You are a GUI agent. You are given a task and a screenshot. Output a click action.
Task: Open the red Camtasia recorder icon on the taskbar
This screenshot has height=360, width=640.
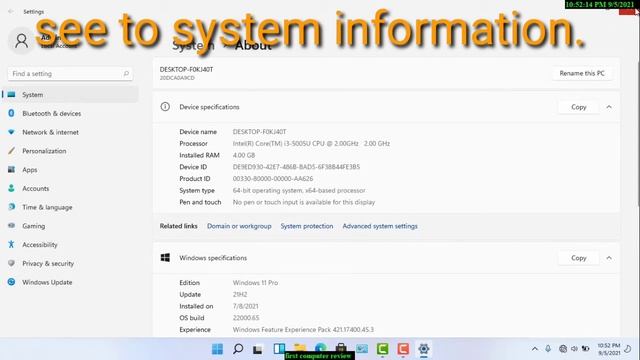point(403,349)
